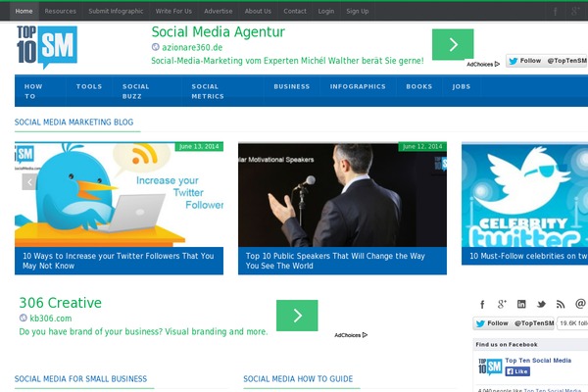Click the Social-Media-Marketing vom Experten ad description
This screenshot has width=588, height=392.
(x=287, y=61)
